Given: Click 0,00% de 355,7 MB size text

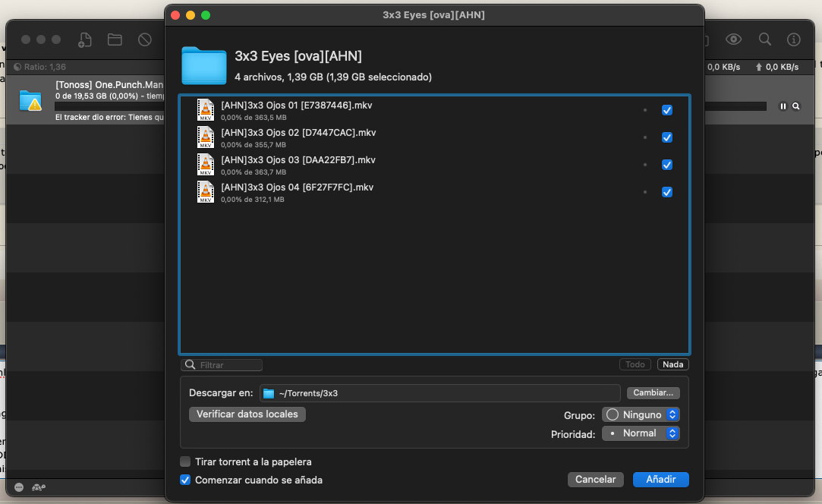Looking at the screenshot, I should point(254,145).
